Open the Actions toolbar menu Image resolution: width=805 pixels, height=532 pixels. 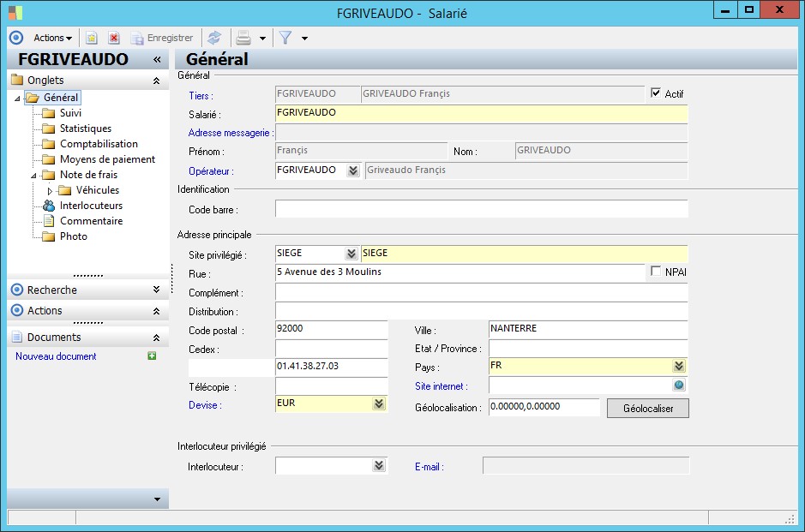point(52,38)
